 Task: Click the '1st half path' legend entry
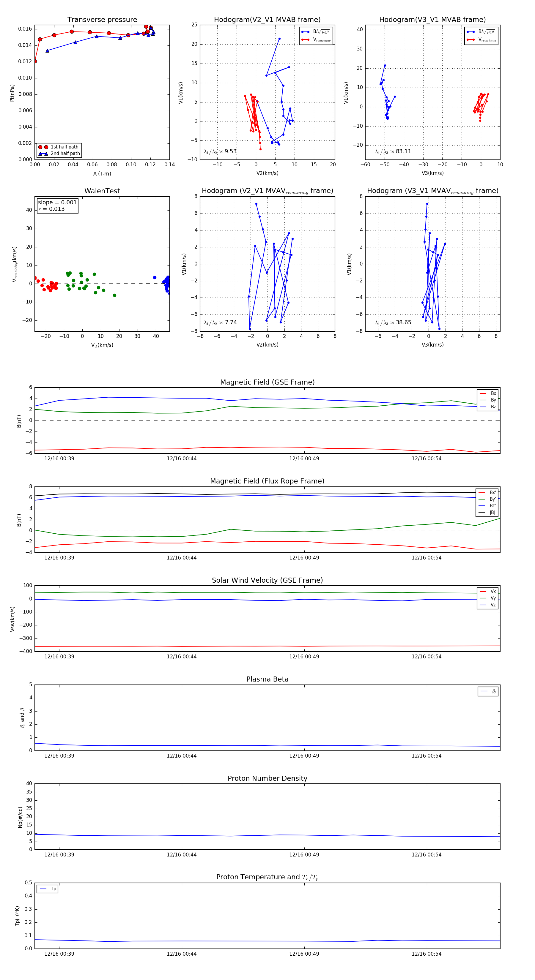59,147
